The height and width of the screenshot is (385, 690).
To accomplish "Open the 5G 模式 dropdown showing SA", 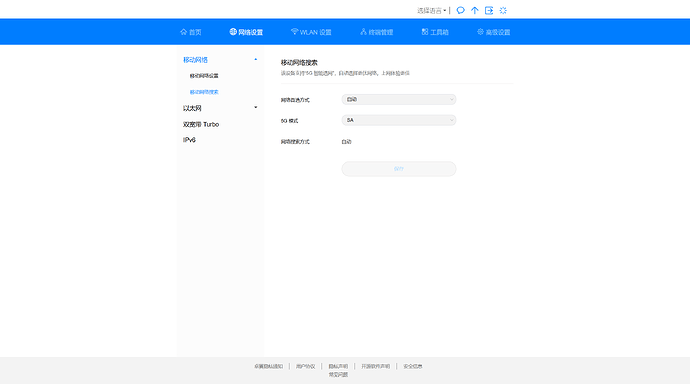I will coord(399,120).
